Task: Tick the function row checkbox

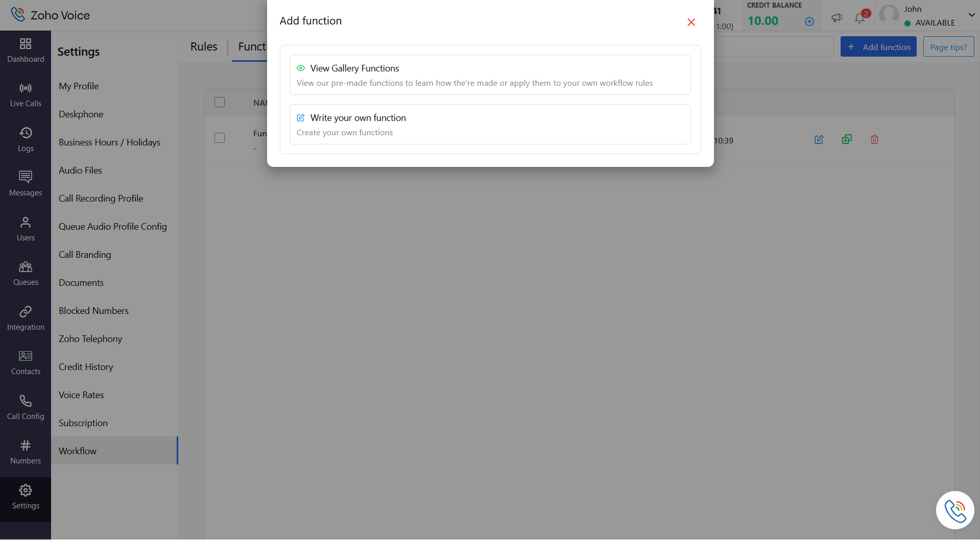Action: pyautogui.click(x=220, y=138)
